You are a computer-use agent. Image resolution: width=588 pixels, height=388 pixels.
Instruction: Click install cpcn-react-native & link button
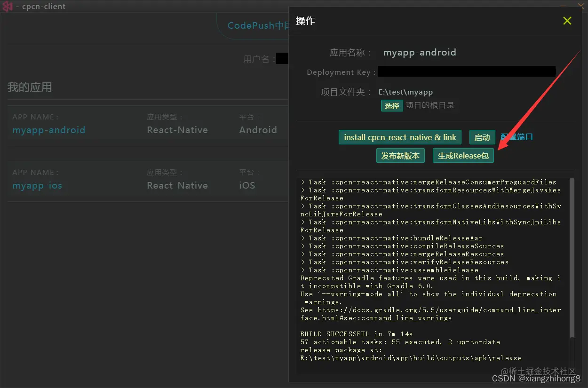(400, 137)
